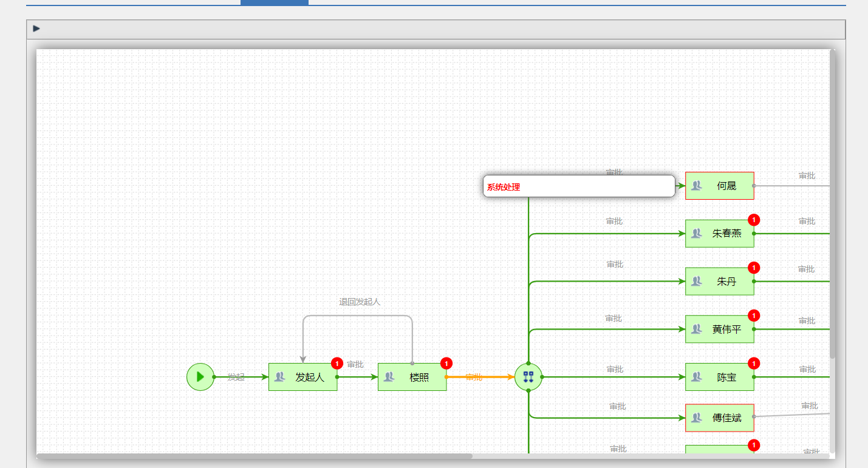Screen dimensions: 868x468
Task: Expand the collapsed panel triangle arrow
Action: 36,29
